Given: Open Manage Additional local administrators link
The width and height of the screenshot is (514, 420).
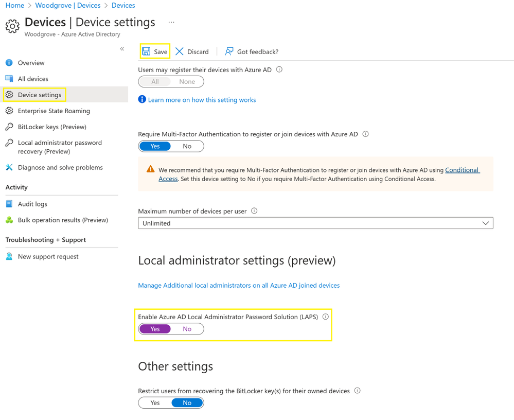Looking at the screenshot, I should [239, 285].
